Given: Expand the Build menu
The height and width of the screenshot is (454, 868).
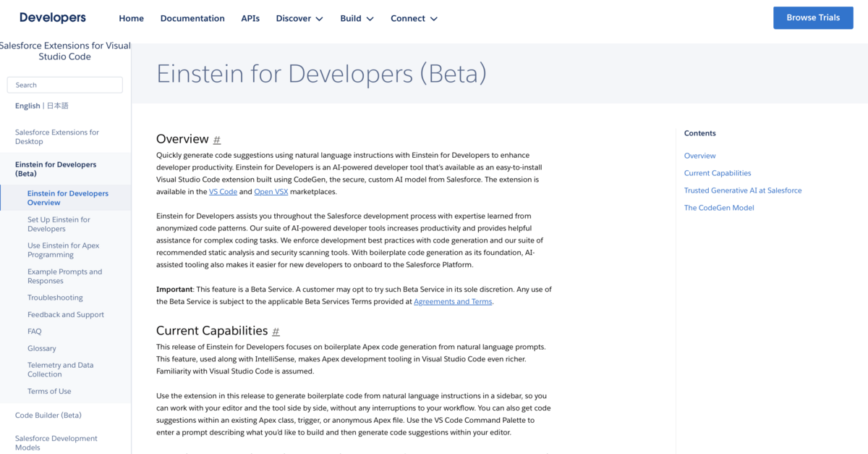Looking at the screenshot, I should 356,18.
